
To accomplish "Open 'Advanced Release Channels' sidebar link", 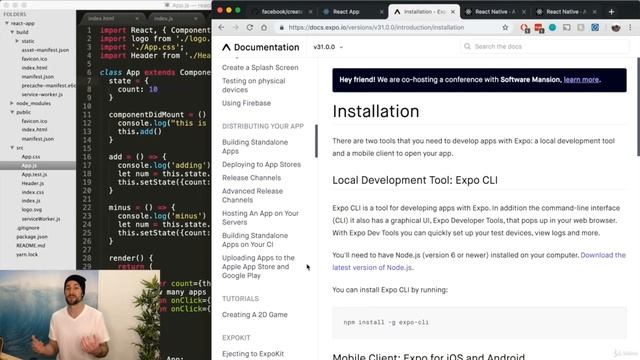I will [252, 196].
